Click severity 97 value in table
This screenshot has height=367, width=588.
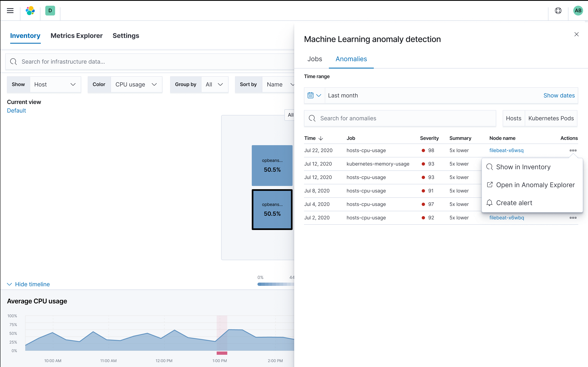point(431,204)
